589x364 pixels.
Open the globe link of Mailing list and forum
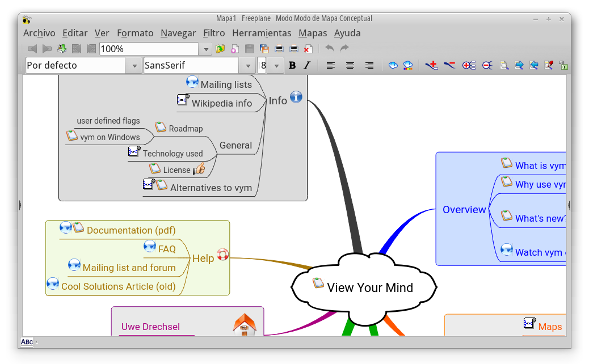(x=74, y=265)
